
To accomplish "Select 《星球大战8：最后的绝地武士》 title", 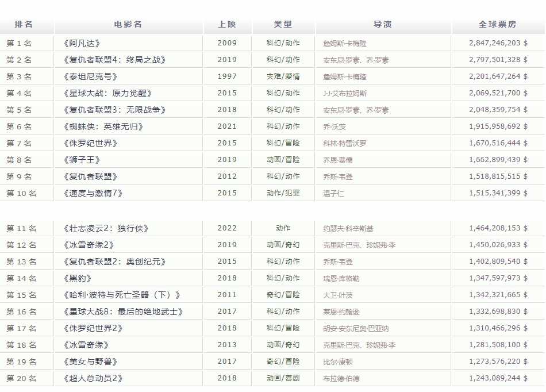I will tap(123, 312).
